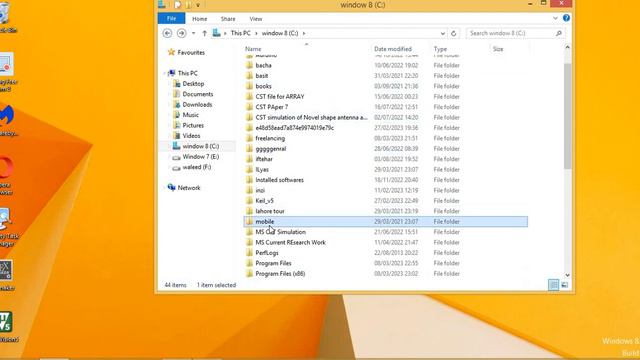This screenshot has width=640, height=360.
Task: Switch to details view layout icon
Action: 553,285
